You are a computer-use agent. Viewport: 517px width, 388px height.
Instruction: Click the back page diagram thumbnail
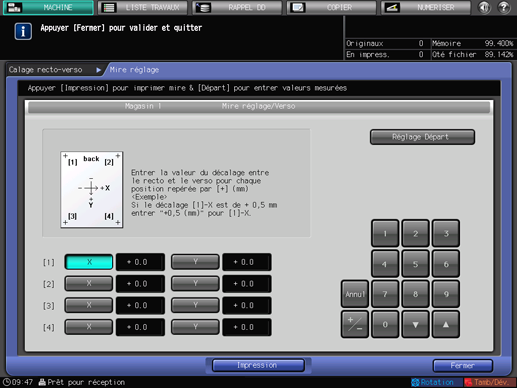[92, 190]
